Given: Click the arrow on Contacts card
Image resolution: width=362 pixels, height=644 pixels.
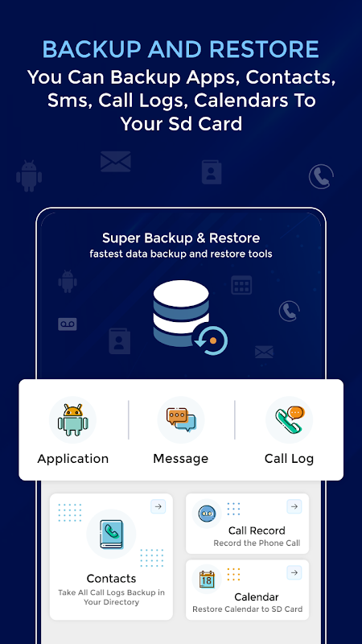Looking at the screenshot, I should pos(158,506).
